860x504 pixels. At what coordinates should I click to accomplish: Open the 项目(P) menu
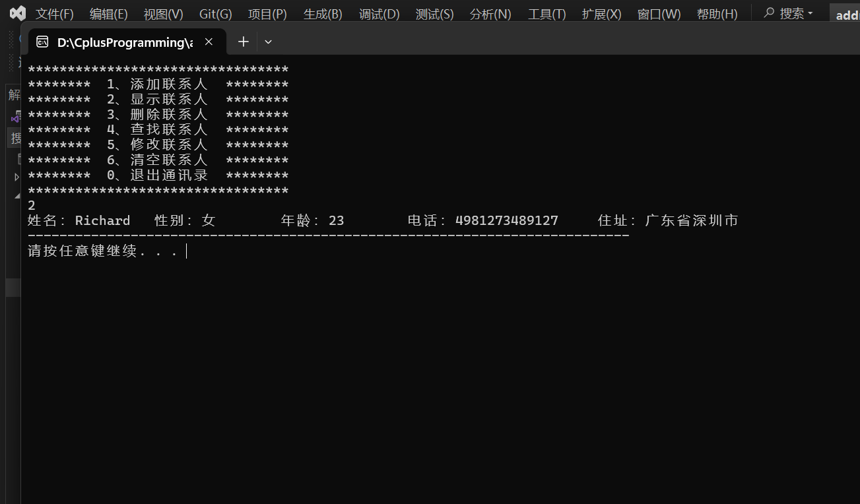tap(267, 14)
